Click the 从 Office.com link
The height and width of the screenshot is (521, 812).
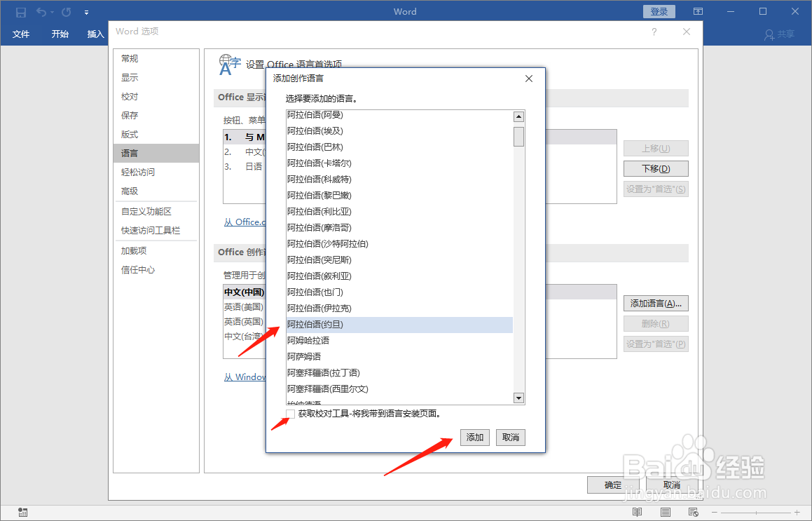click(x=245, y=222)
